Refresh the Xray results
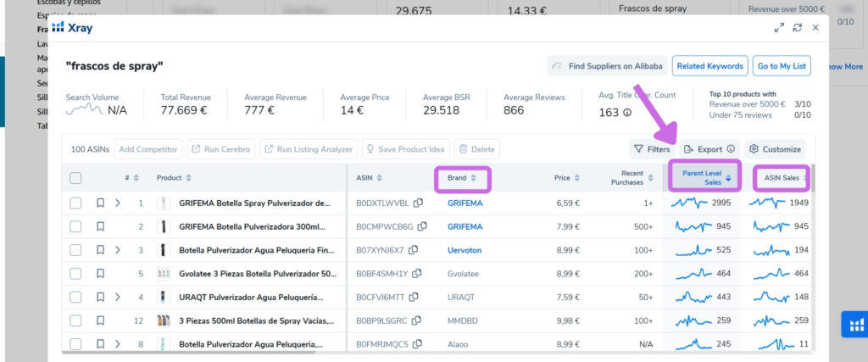 pos(797,28)
